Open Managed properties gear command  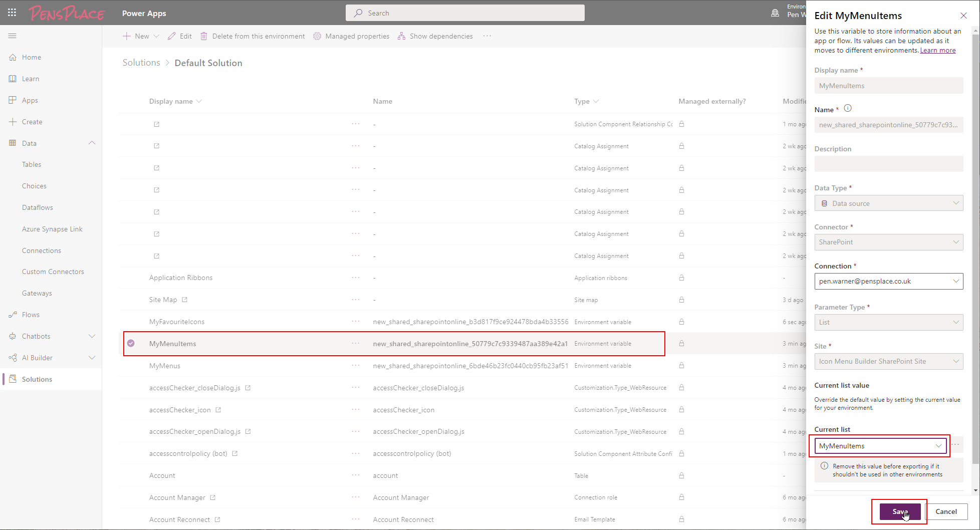click(x=351, y=36)
